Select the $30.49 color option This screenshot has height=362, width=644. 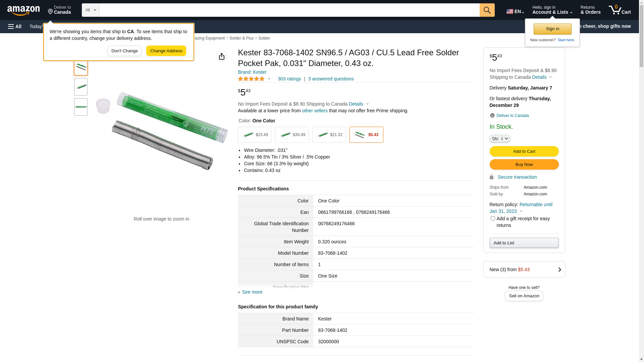(x=292, y=135)
